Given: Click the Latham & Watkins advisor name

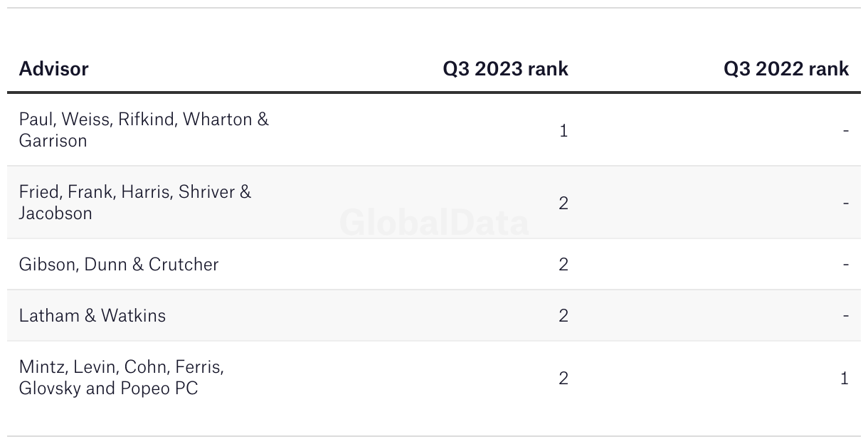Looking at the screenshot, I should (92, 315).
